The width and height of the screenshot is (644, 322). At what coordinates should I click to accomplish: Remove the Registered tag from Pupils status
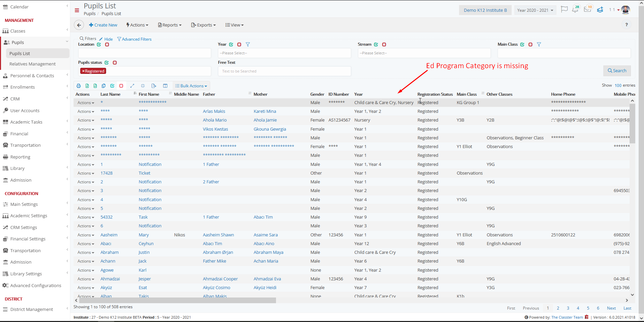[x=83, y=71]
